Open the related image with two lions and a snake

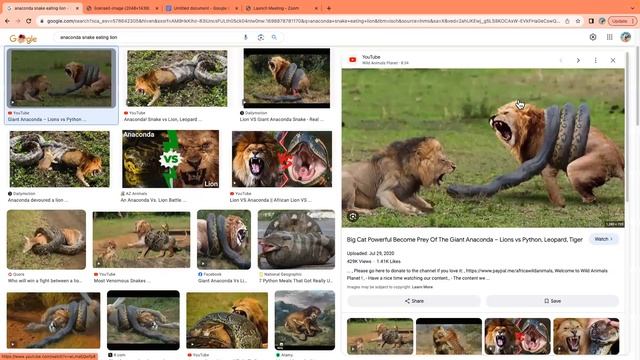pyautogui.click(x=380, y=336)
